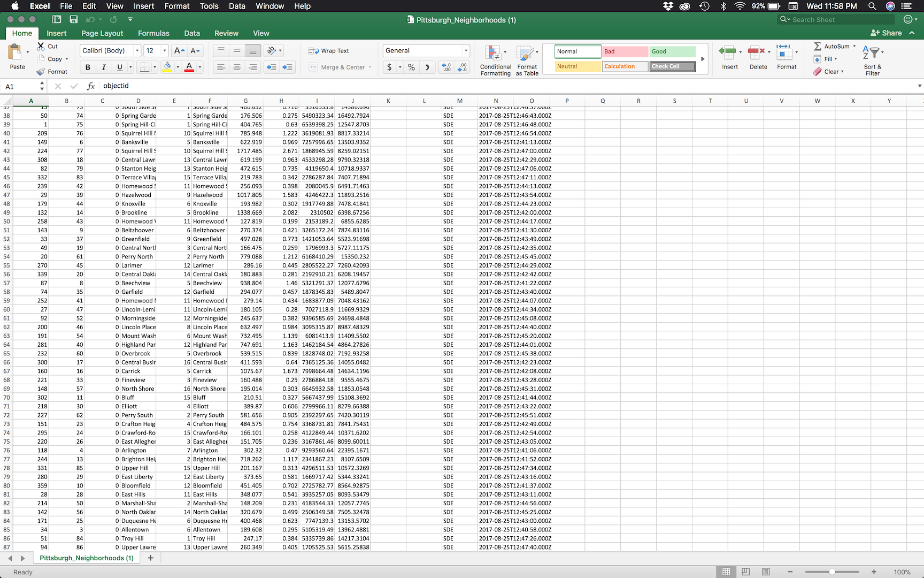The width and height of the screenshot is (924, 578).
Task: Toggle Wrap Text for cells
Action: point(329,51)
